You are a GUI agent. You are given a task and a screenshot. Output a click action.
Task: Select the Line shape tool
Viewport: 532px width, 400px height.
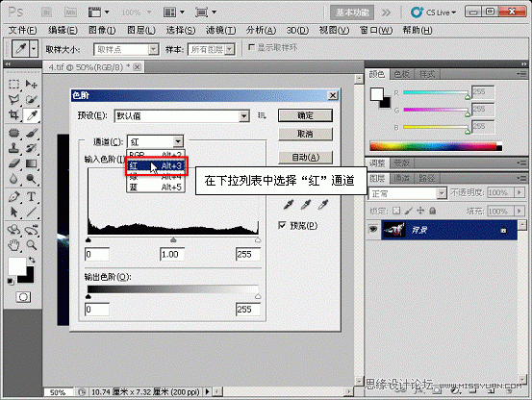pyautogui.click(x=31, y=212)
